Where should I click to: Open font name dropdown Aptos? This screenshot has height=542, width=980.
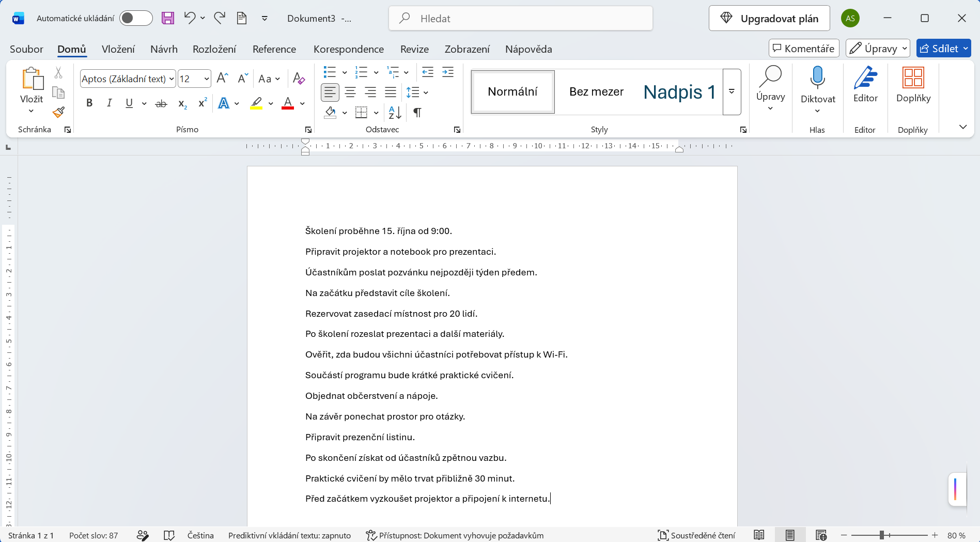[172, 79]
